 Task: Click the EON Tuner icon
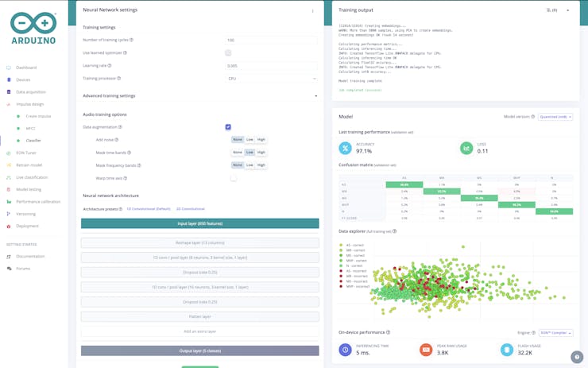coord(9,153)
